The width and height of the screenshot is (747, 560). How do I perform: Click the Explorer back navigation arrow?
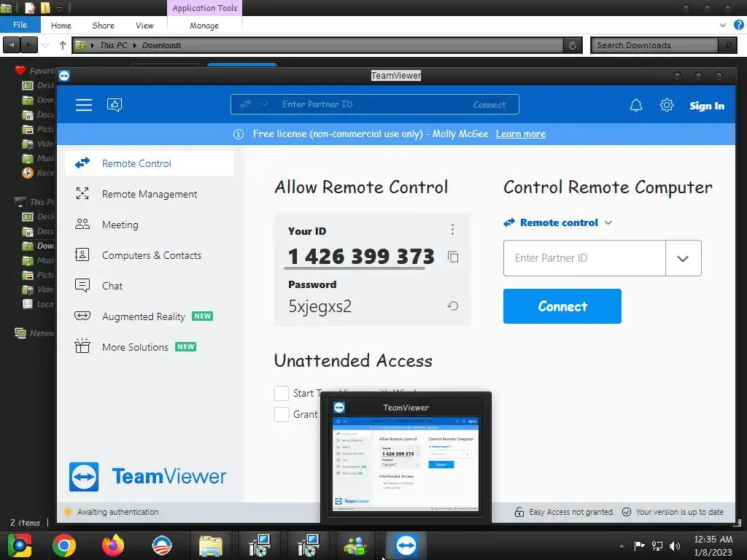coord(12,45)
